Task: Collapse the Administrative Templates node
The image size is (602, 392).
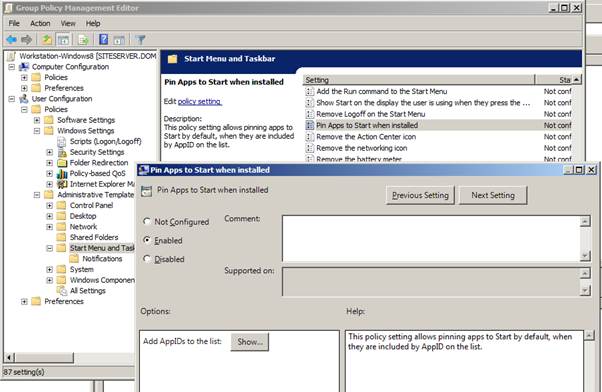Action: point(37,195)
